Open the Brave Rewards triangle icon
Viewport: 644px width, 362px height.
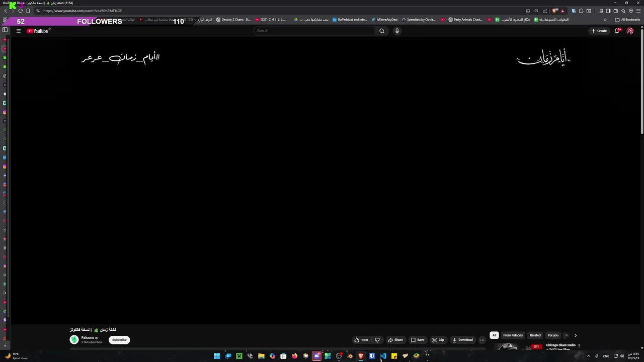(x=562, y=11)
